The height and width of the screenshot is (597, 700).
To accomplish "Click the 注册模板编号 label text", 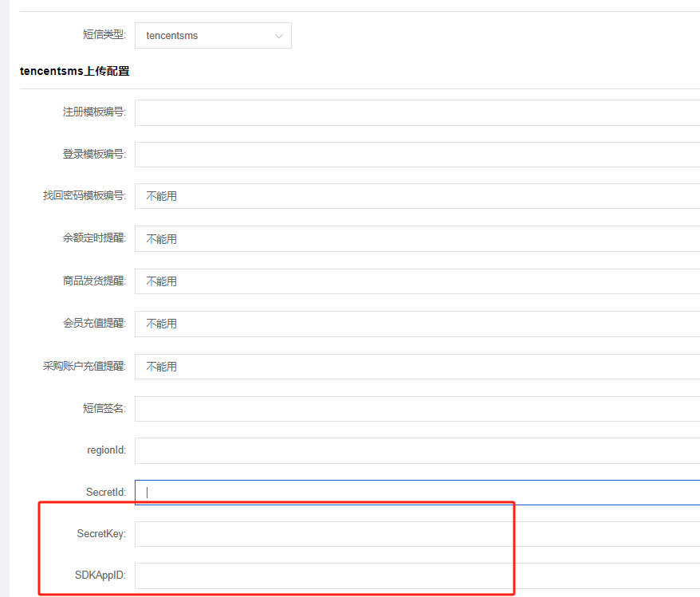I will 94,112.
